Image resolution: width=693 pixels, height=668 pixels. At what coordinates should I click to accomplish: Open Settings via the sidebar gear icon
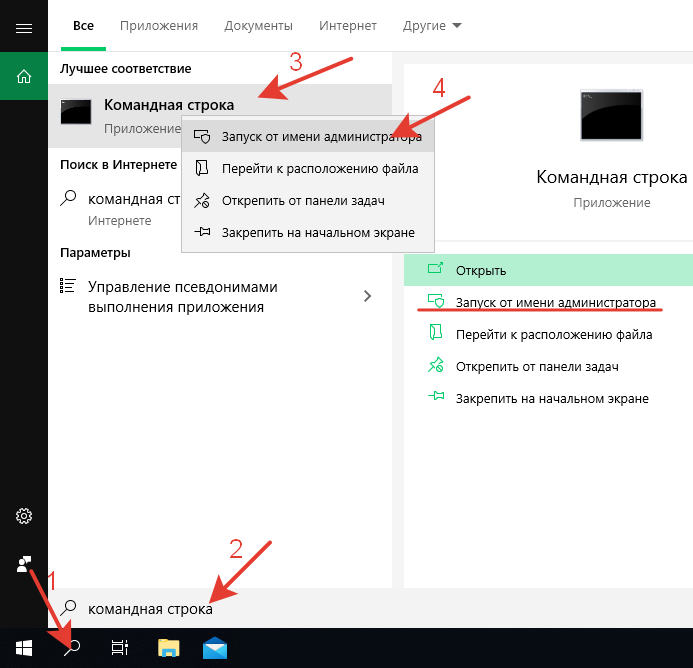click(x=24, y=516)
